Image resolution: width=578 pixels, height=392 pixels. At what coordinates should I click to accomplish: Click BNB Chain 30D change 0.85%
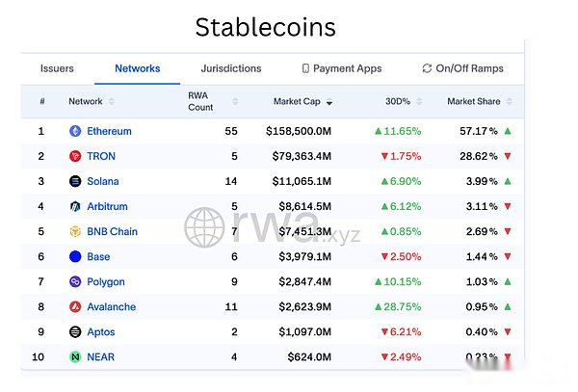click(401, 231)
